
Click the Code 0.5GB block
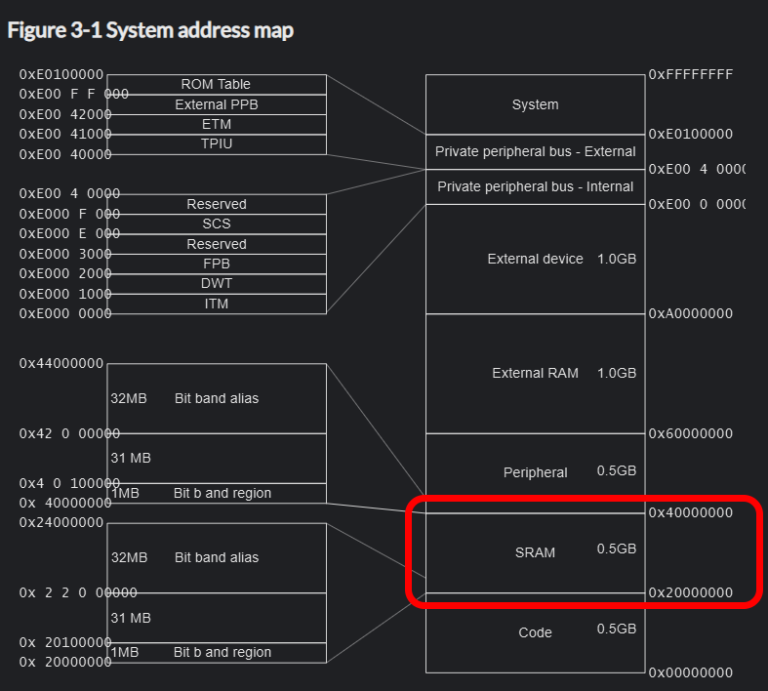tap(535, 632)
